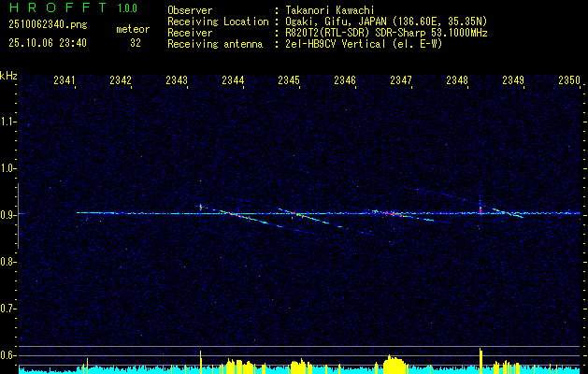
Task: Select the receiver text R820T2(RTL-SDR) SDR-Sharp 53.1000MHz
Action: pos(387,33)
